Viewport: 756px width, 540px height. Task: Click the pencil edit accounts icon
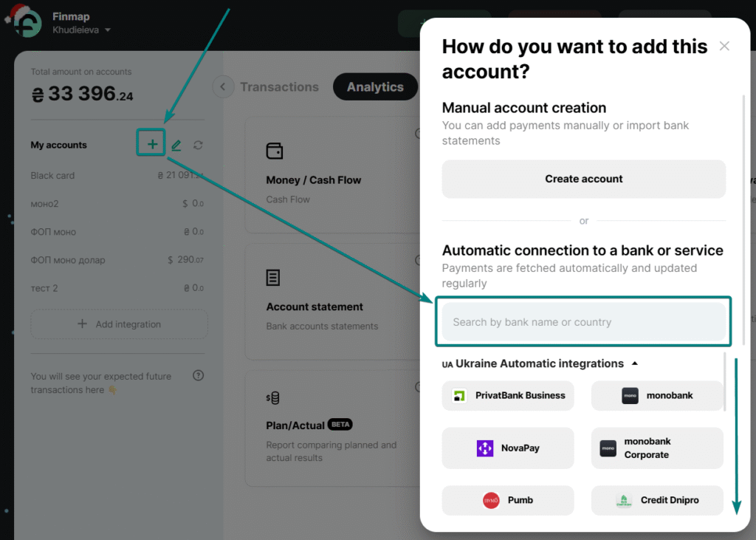176,146
